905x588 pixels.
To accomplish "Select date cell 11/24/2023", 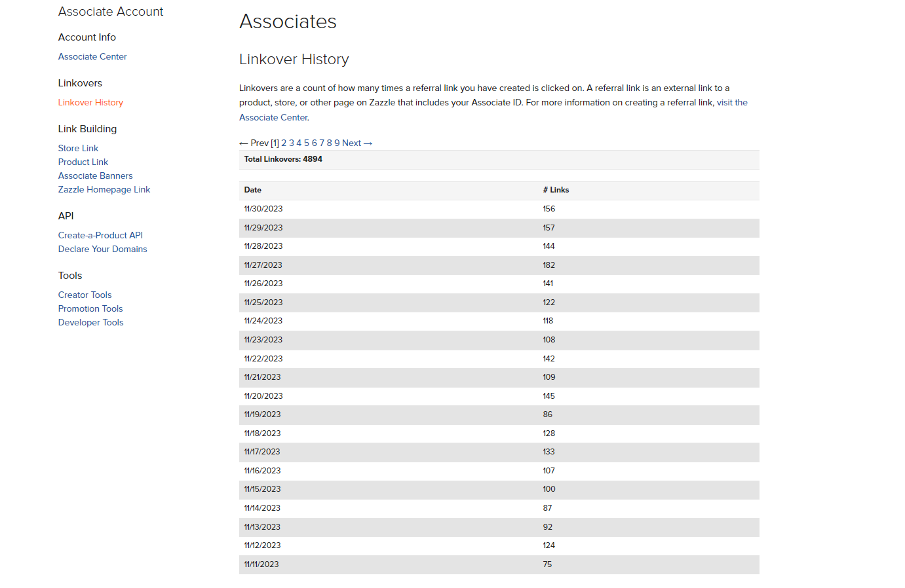I will tap(263, 321).
